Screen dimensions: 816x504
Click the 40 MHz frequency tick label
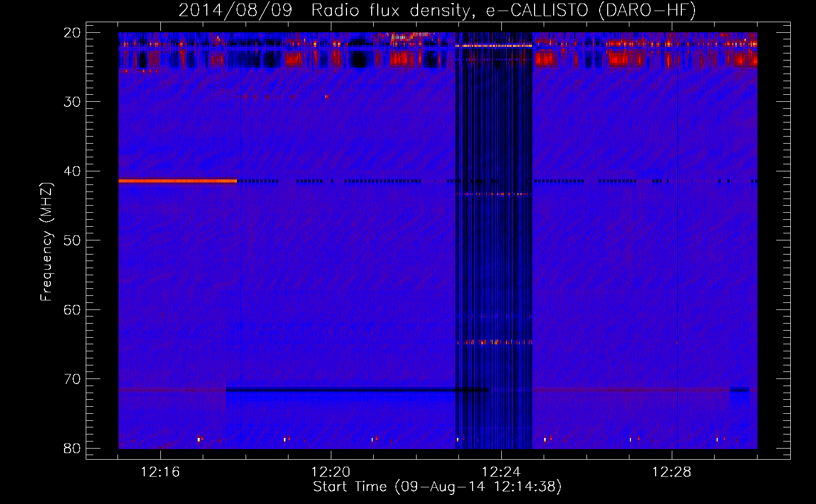click(x=72, y=171)
